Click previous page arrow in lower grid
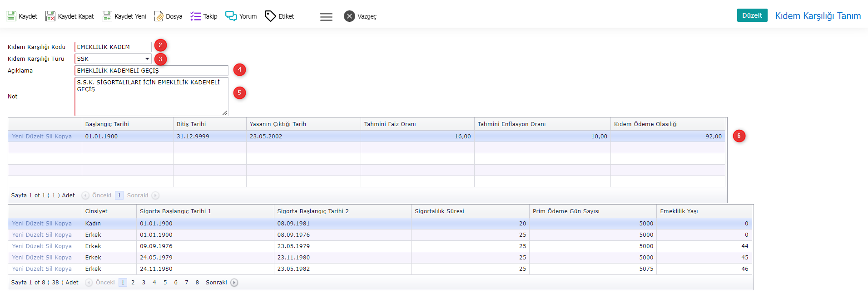Viewport: 868px width, 293px height. 89,283
